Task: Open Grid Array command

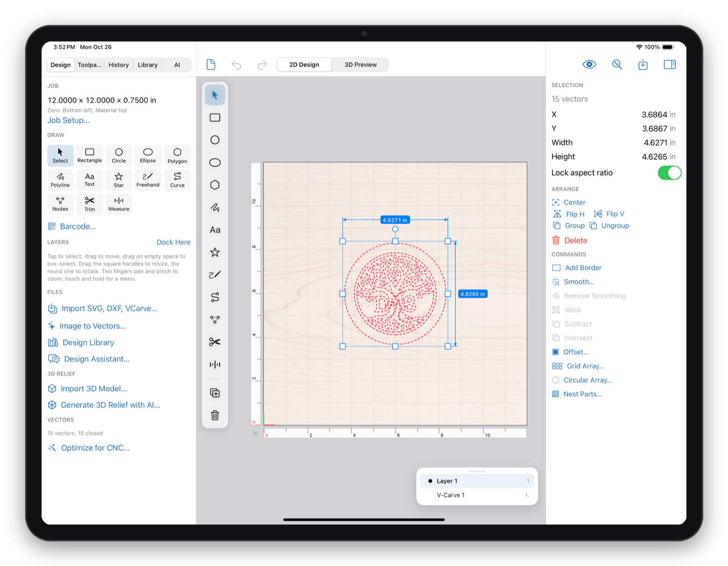Action: 578,366
